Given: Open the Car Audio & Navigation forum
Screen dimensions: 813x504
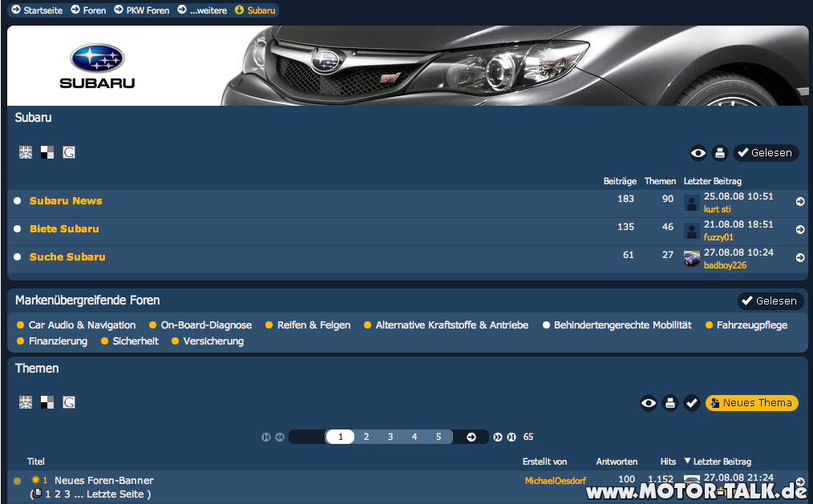Looking at the screenshot, I should click(82, 325).
